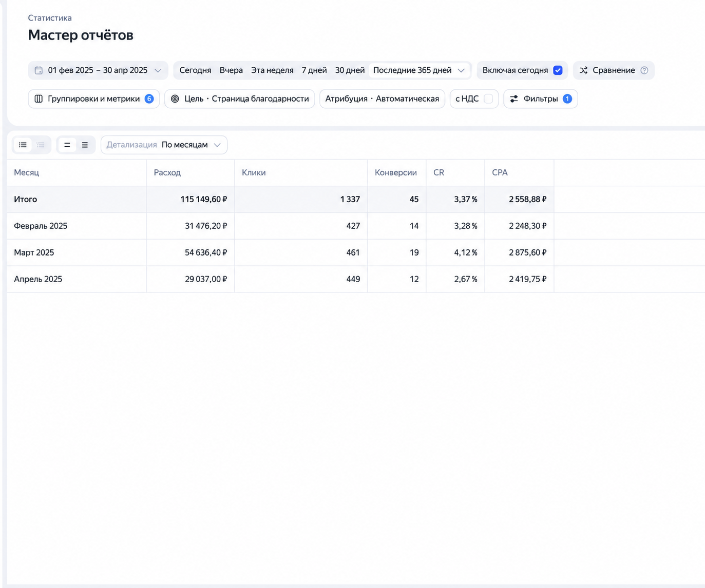705x588 pixels.
Task: Click total conversions value 45
Action: [x=414, y=199]
